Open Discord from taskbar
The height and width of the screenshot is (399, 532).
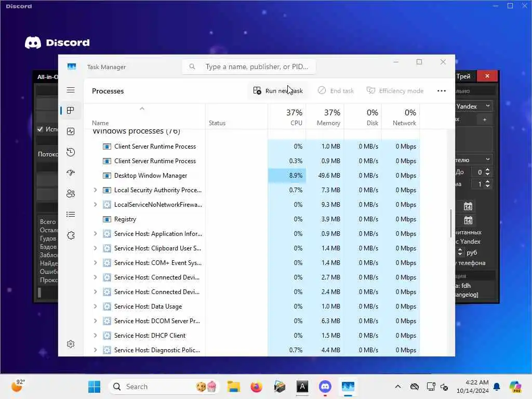(x=325, y=387)
